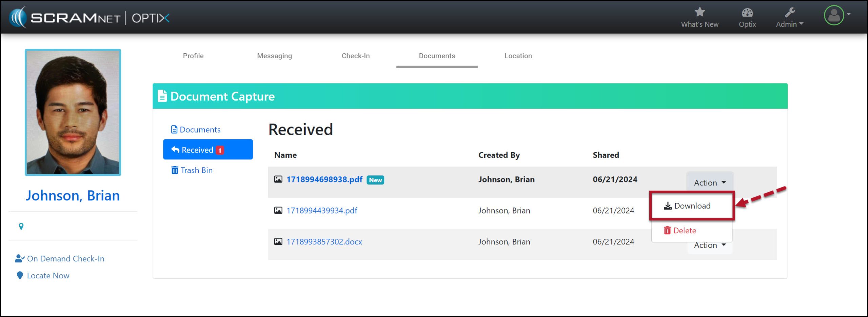Click the user account avatar icon

[x=834, y=16]
